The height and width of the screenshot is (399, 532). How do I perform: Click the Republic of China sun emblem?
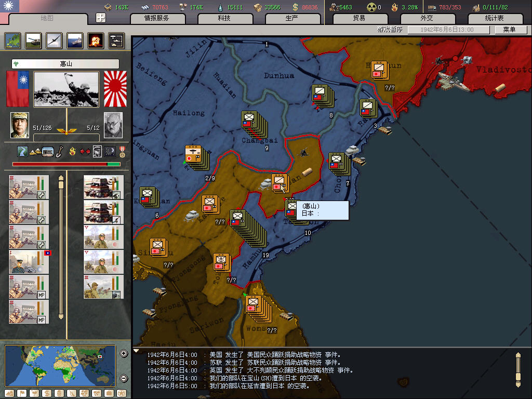coord(9,6)
